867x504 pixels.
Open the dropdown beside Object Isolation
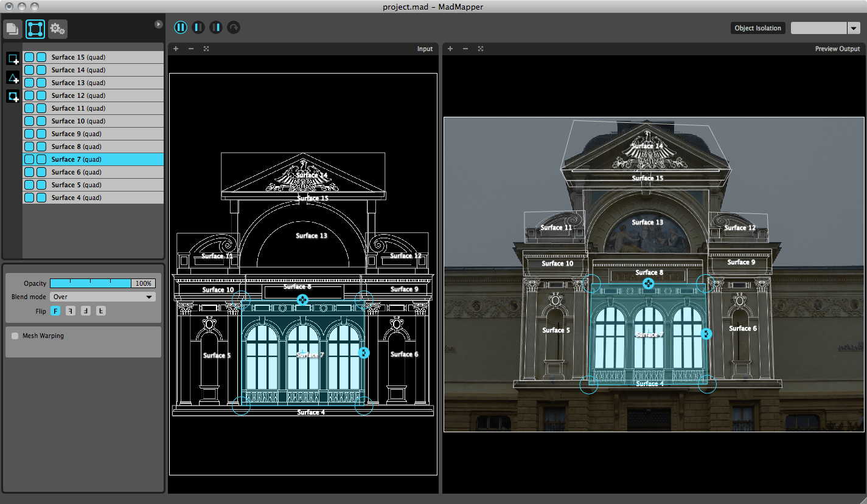(854, 28)
